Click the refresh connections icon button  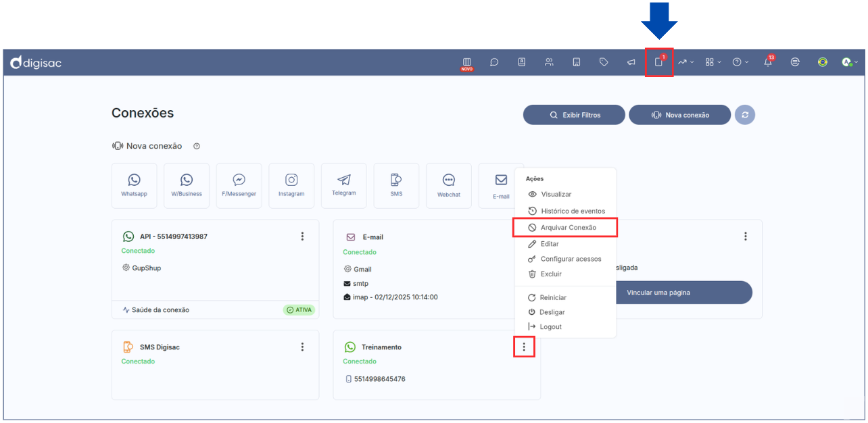[x=745, y=115]
